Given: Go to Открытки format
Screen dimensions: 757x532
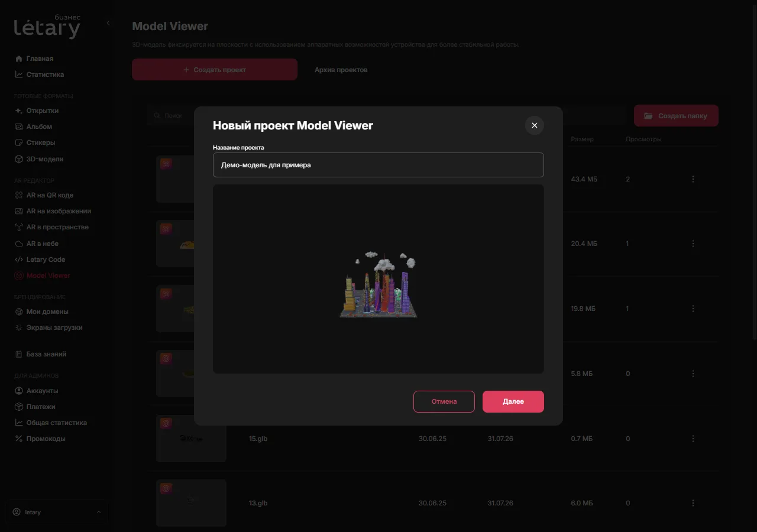Looking at the screenshot, I should click(x=43, y=111).
